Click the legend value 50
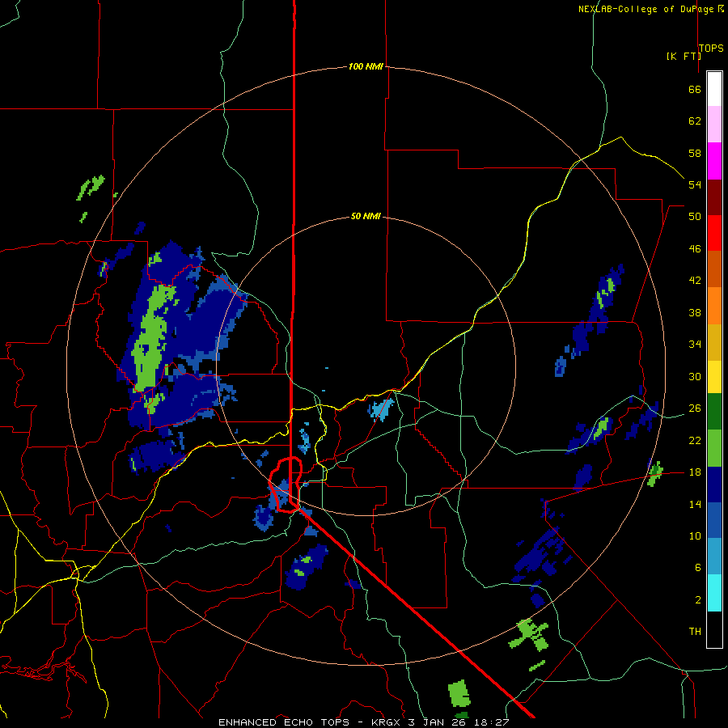This screenshot has height=728, width=728. [x=695, y=217]
